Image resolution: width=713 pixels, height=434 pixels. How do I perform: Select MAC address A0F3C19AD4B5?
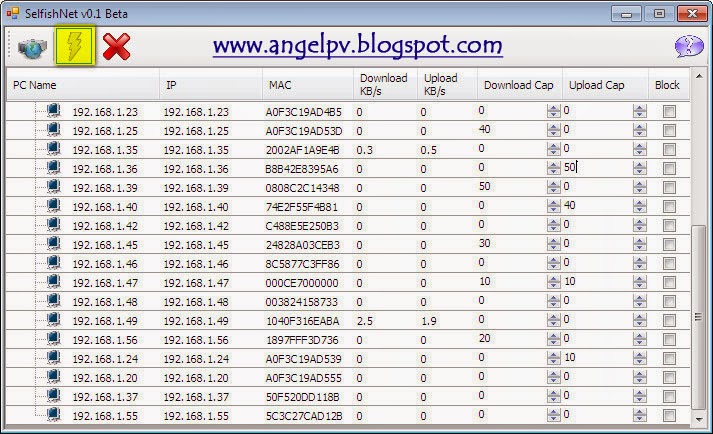point(303,112)
